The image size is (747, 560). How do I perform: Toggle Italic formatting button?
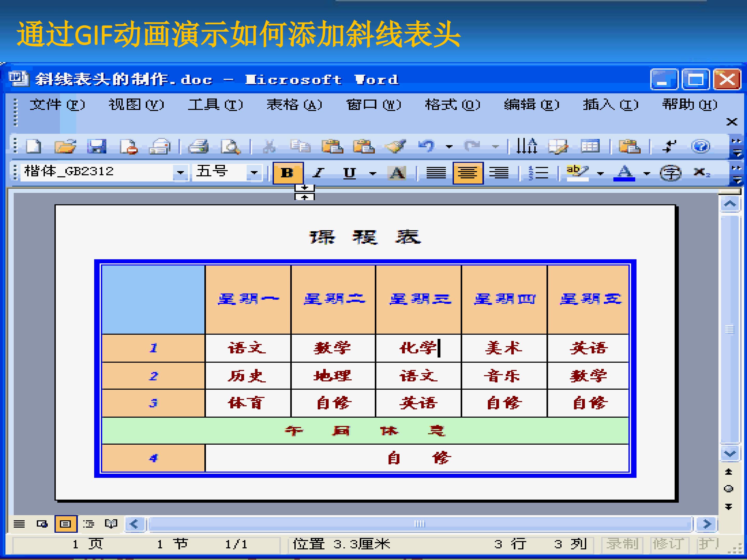(x=318, y=173)
